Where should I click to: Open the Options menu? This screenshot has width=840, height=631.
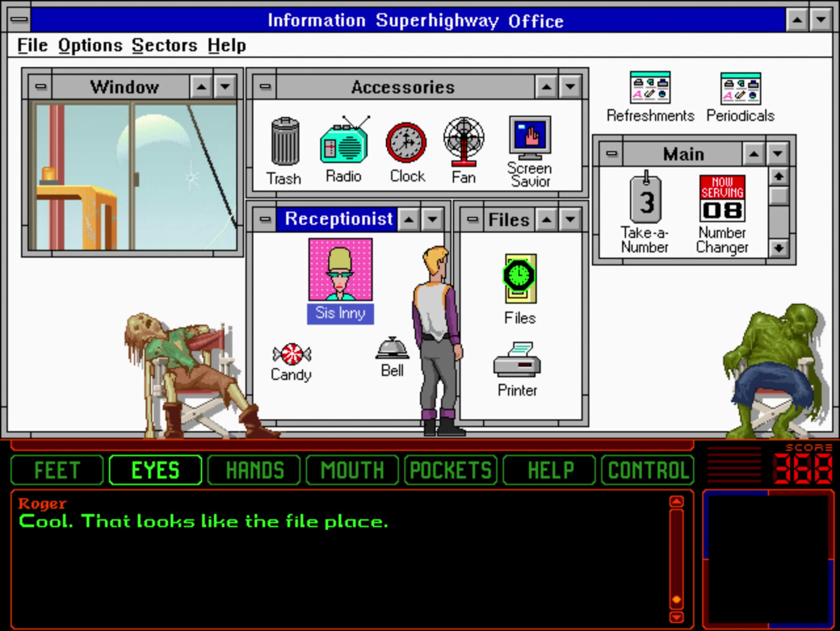point(90,45)
